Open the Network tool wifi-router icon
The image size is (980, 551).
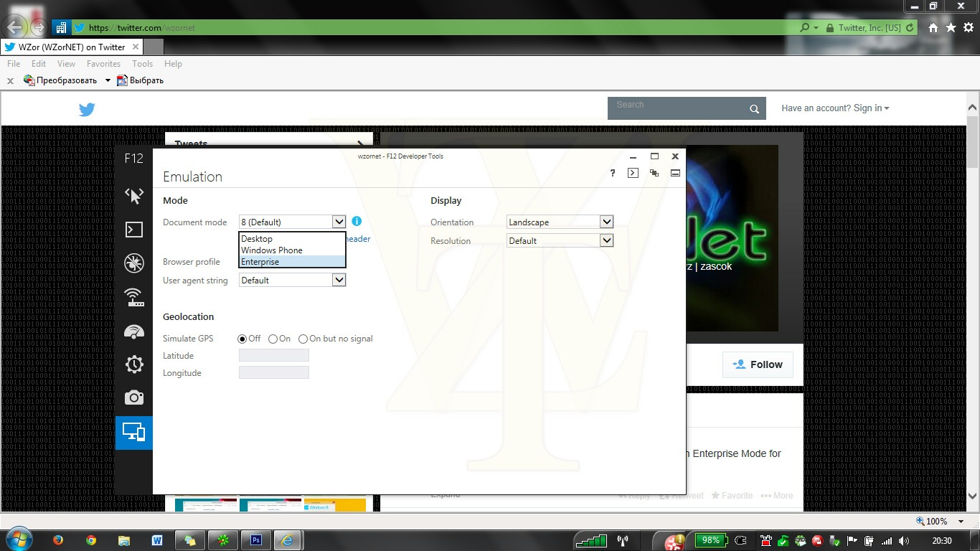[134, 297]
